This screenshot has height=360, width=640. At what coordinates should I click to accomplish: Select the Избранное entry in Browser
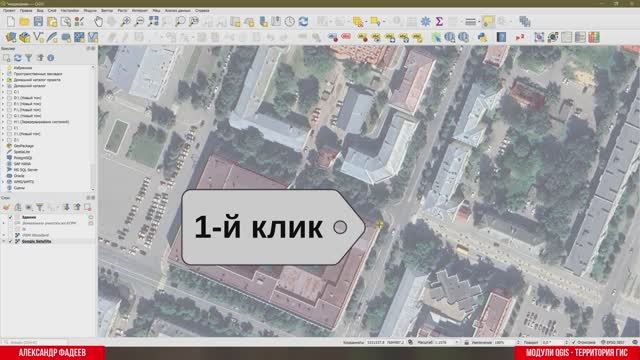pos(23,68)
